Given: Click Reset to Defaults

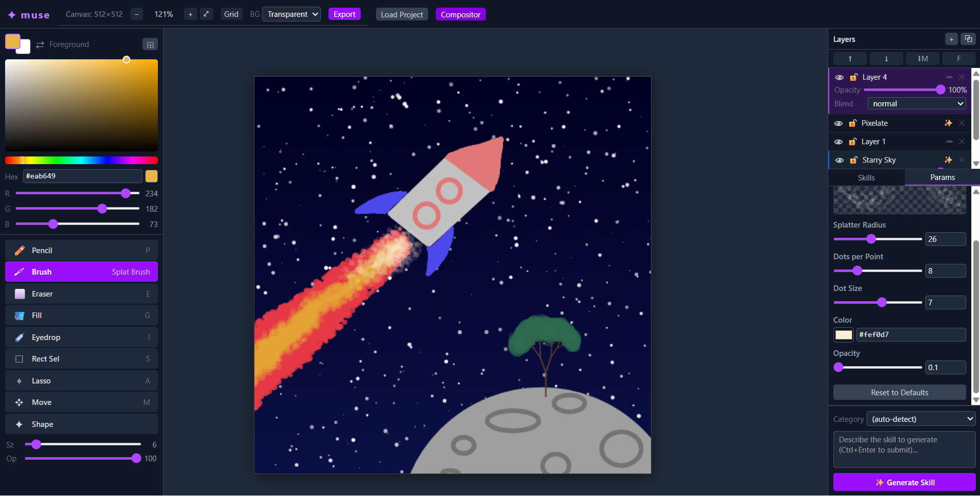Looking at the screenshot, I should click(x=900, y=393).
